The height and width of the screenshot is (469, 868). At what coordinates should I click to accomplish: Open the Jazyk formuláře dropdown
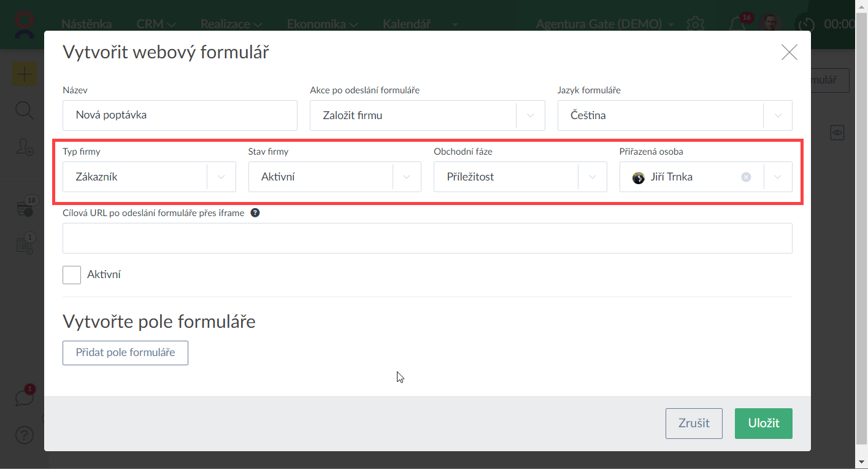tap(777, 115)
